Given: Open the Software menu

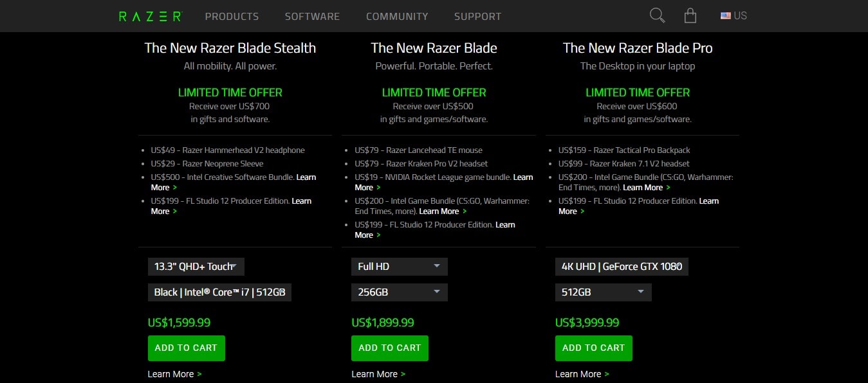Looking at the screenshot, I should click(x=312, y=16).
